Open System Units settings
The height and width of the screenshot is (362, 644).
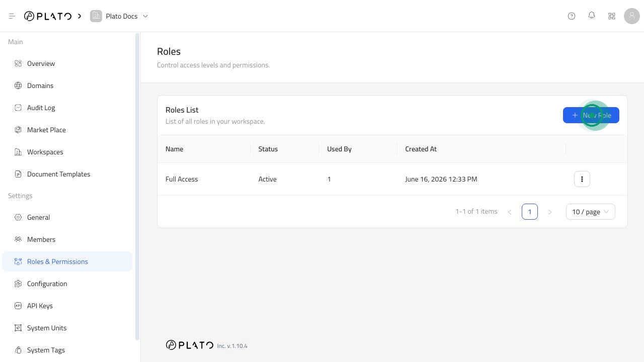[67, 328]
